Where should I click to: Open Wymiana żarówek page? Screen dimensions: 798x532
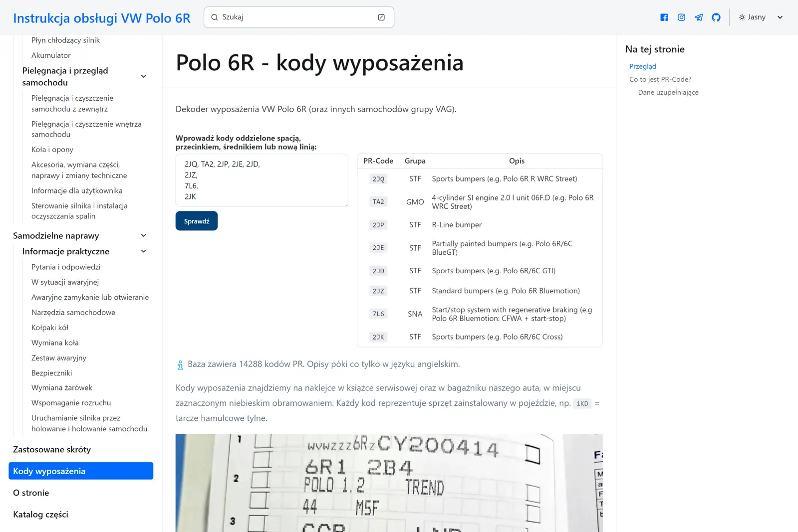tap(62, 387)
